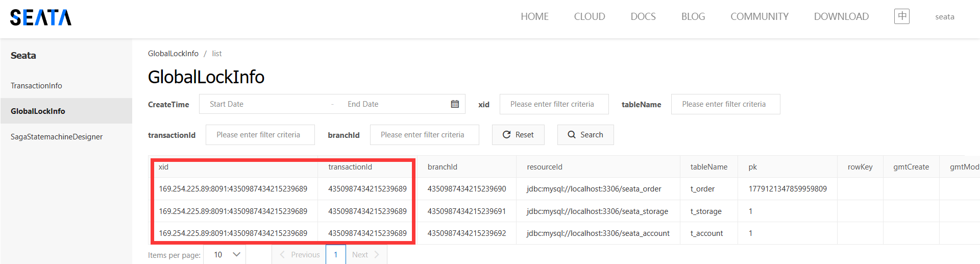Open the BLOG menu item

point(693,17)
